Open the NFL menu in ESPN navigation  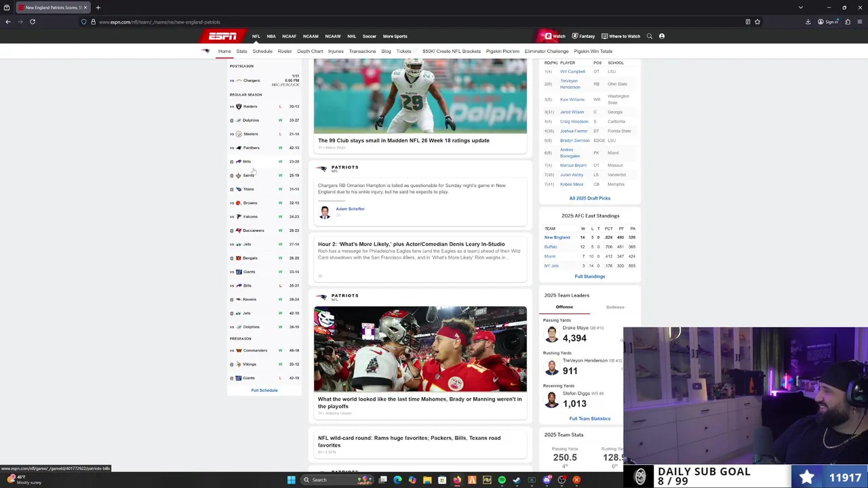pos(256,36)
